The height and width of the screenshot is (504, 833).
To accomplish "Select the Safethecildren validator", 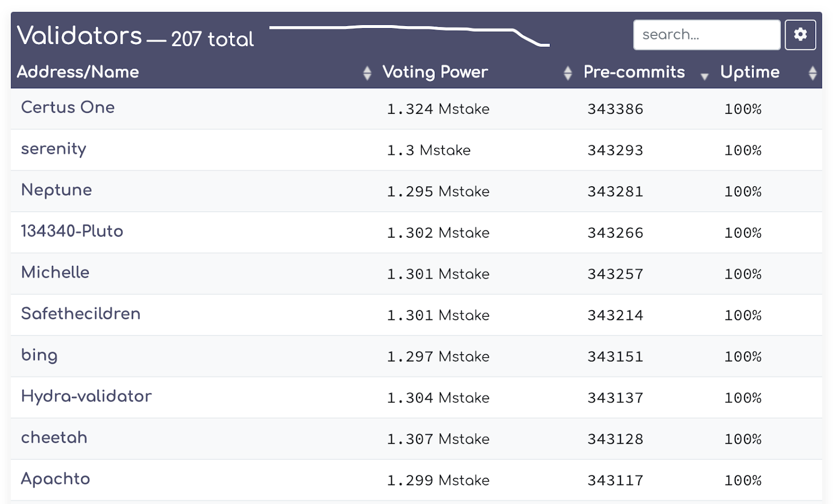I will 81,314.
